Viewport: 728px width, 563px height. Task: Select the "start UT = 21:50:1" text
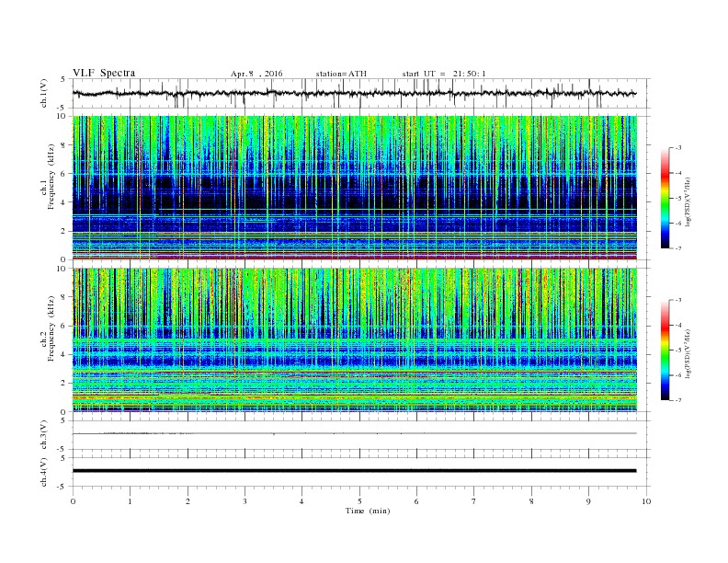[444, 74]
